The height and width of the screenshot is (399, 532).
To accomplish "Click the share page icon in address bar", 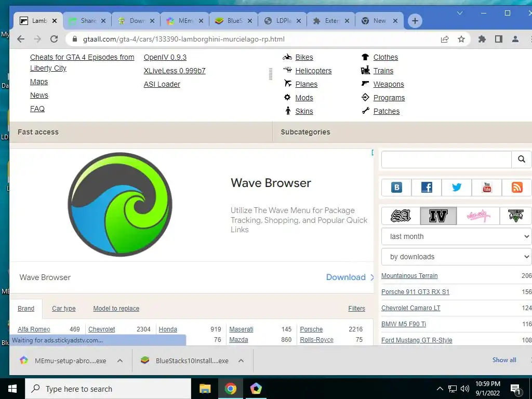I will pos(445,39).
